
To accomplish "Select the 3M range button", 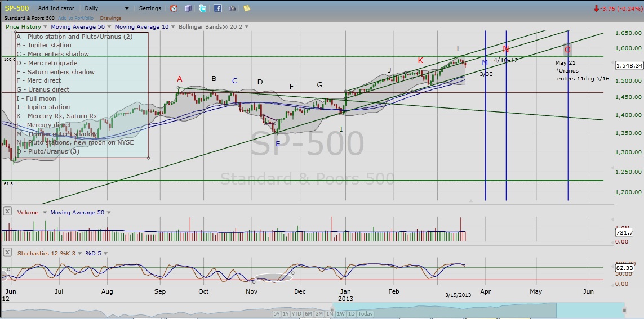I will 318,314.
